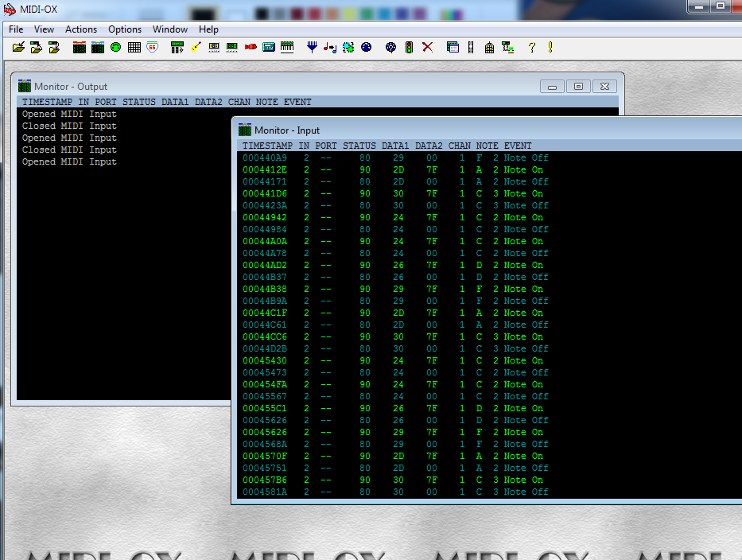742x560 pixels.
Task: Click the blue globe with question mark icon
Action: 390,48
